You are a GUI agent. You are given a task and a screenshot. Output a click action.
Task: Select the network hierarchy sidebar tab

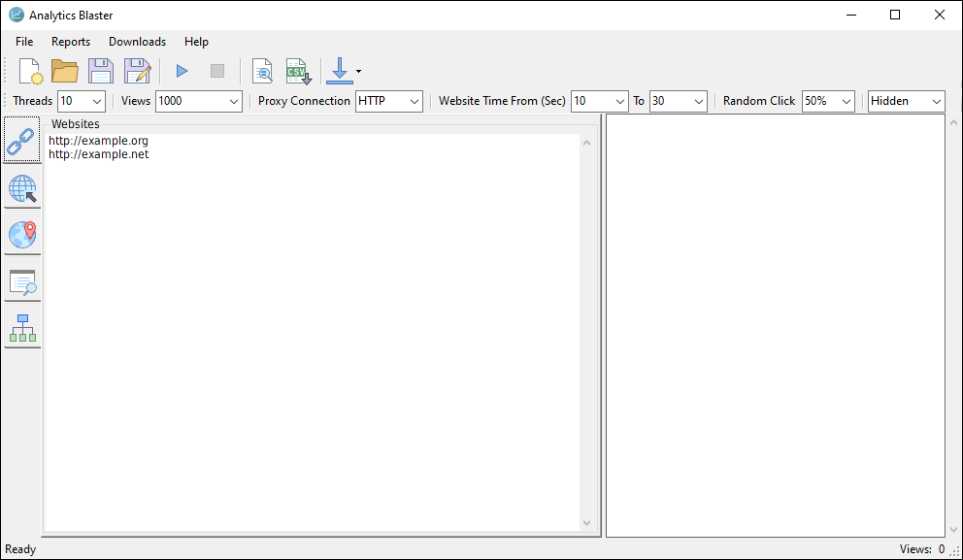22,329
